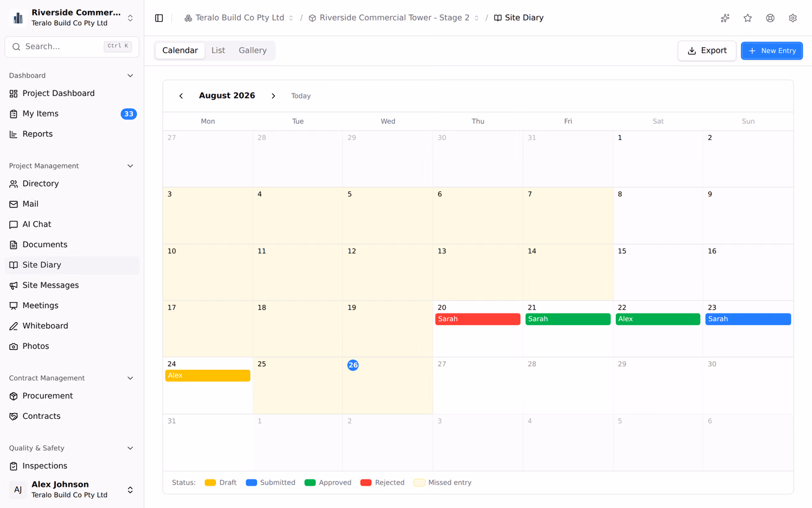The height and width of the screenshot is (508, 812).
Task: Collapse the Dashboard section
Action: [x=130, y=76]
